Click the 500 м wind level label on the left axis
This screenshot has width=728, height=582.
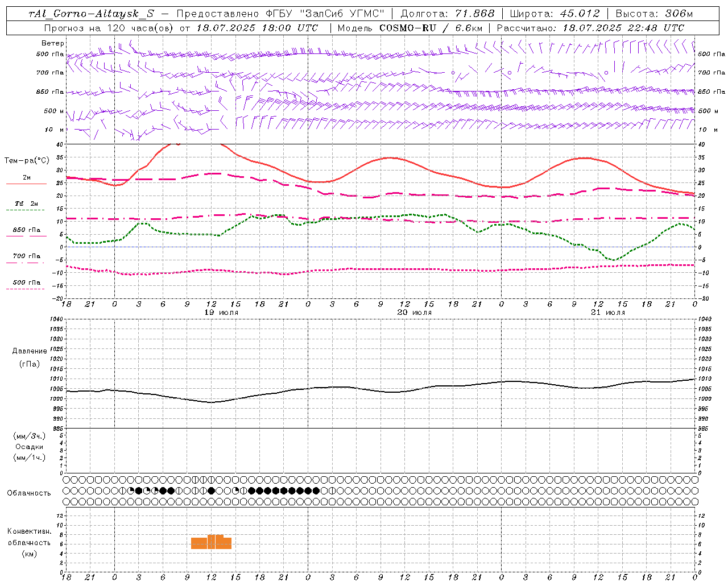(x=53, y=111)
